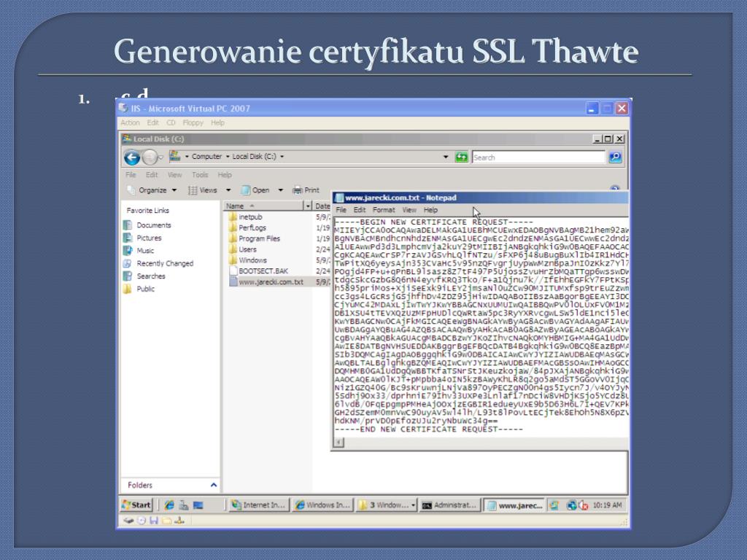The height and width of the screenshot is (560, 747).
Task: Open Pictures favorite link
Action: (142, 238)
